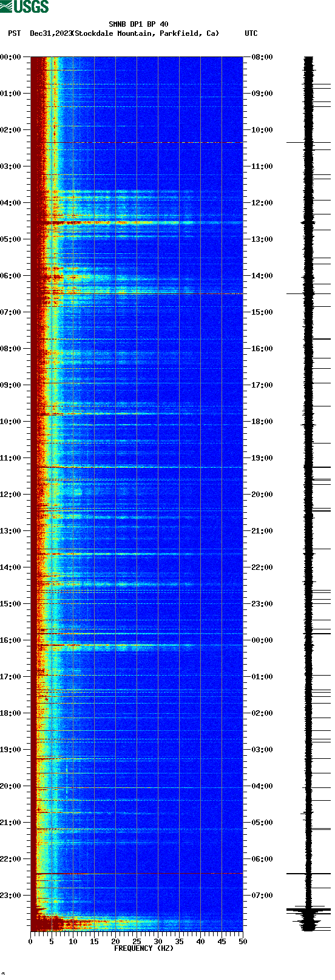Click the strong spectrogram band near 04:30 PST
The width and height of the screenshot is (335, 980).
point(137,223)
